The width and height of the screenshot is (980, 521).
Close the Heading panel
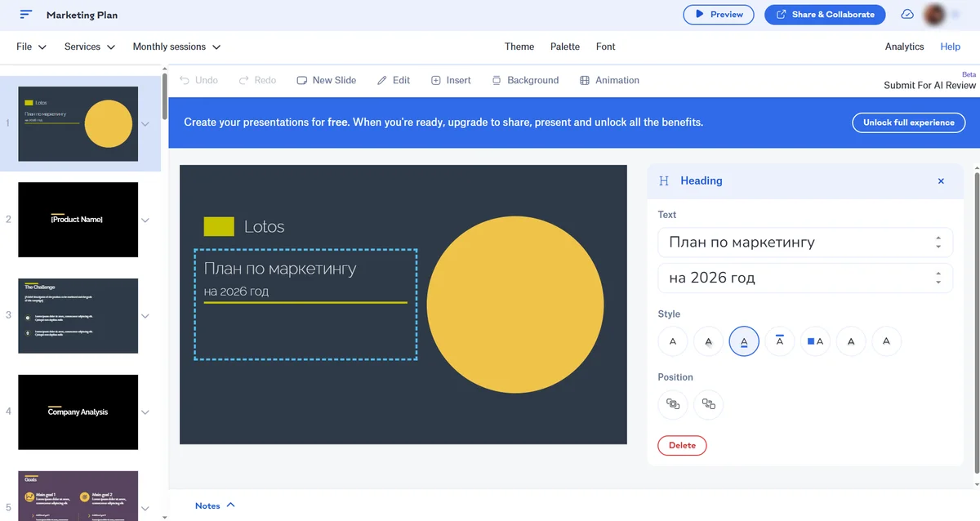941,181
